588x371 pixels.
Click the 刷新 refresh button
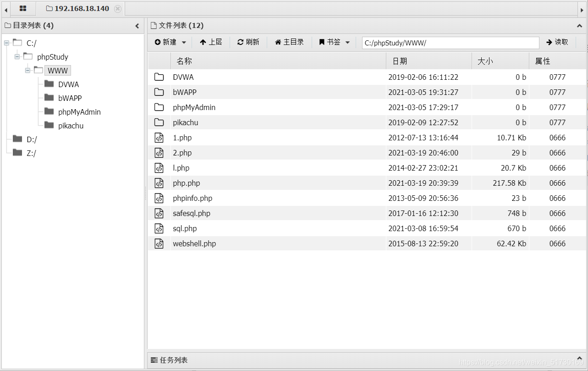tap(248, 42)
